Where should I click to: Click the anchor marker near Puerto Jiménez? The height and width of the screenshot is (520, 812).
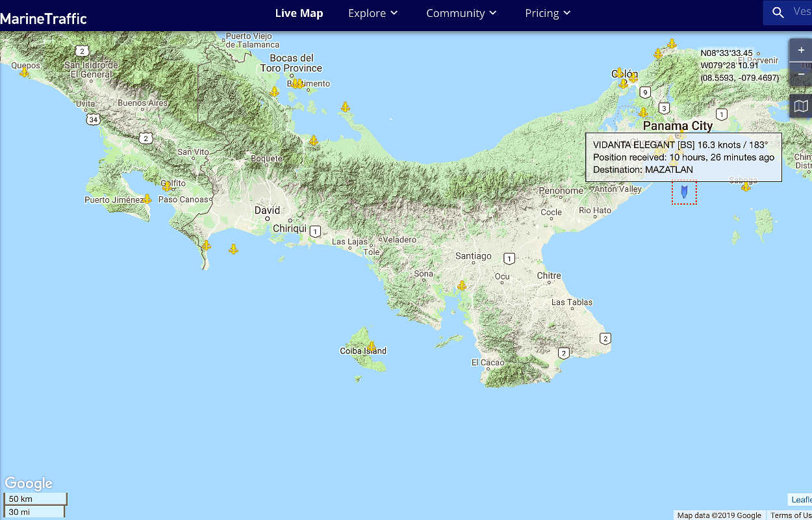coord(147,199)
